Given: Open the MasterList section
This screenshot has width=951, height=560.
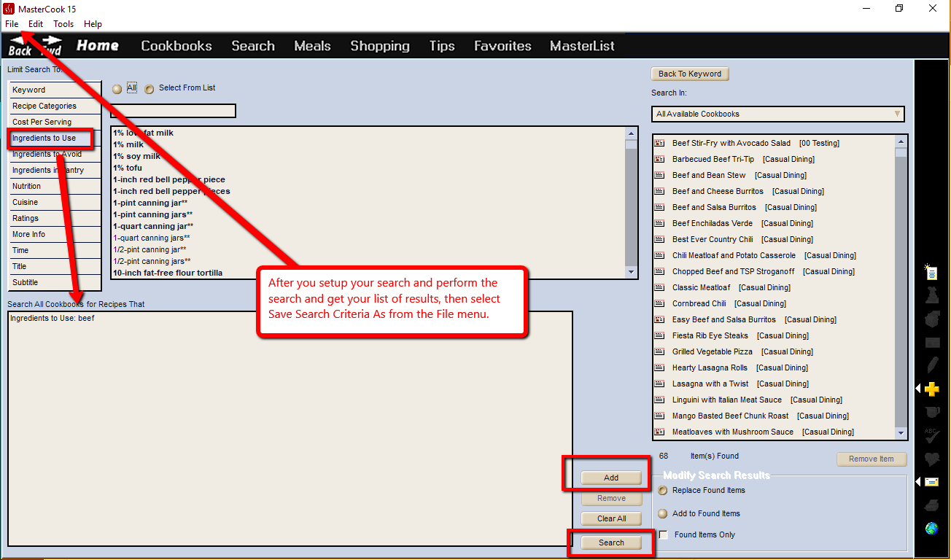Looking at the screenshot, I should click(x=582, y=46).
